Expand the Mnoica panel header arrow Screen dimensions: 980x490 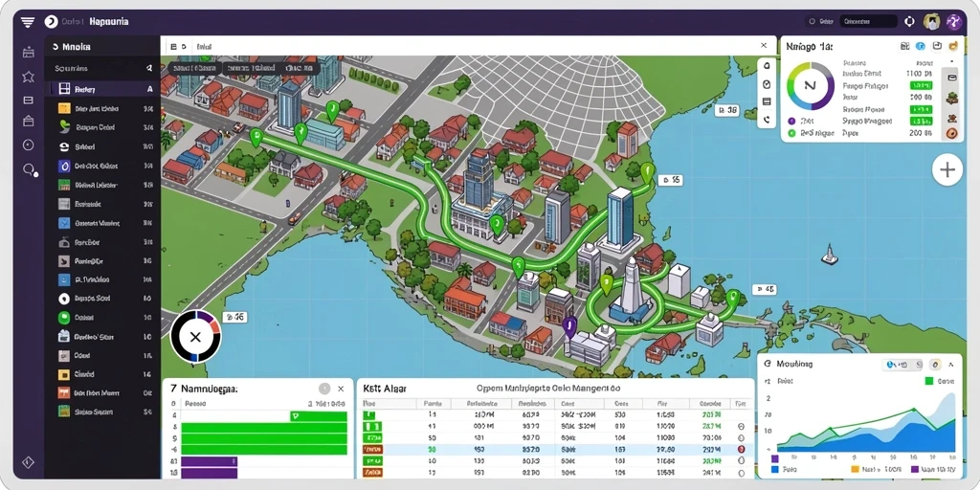click(x=56, y=46)
